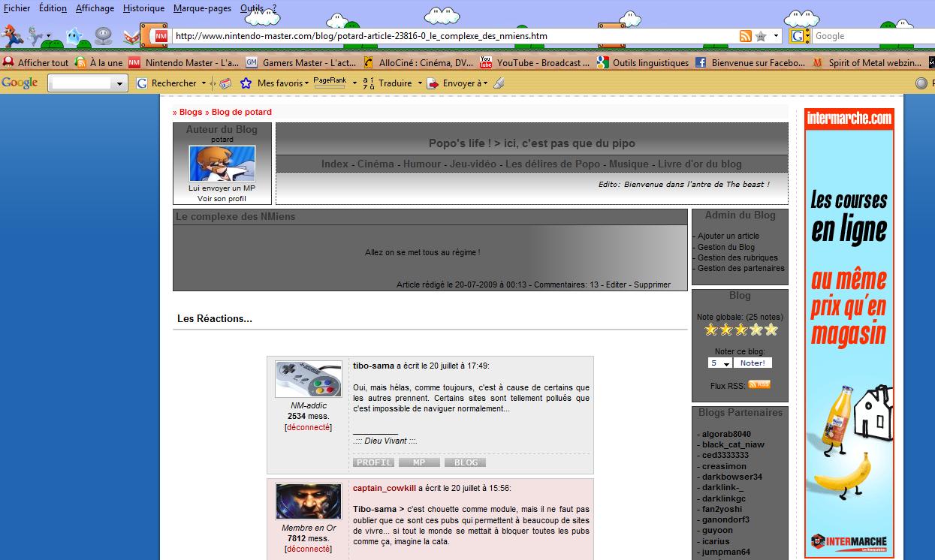Open the Gamers Master bookmark
Screen dimensions: 935x560
click(x=300, y=63)
